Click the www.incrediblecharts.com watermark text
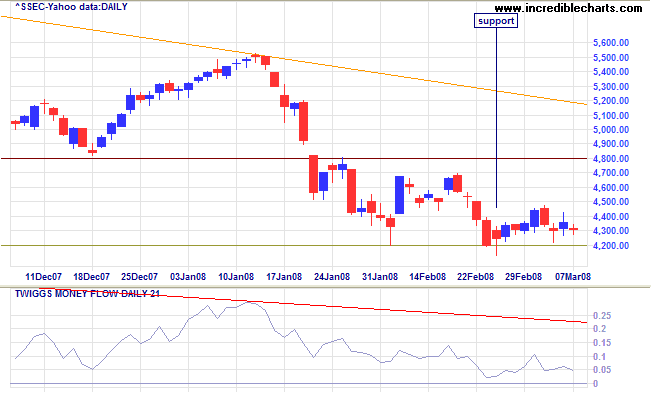Screen dimensions: 651x395 (x=568, y=7)
